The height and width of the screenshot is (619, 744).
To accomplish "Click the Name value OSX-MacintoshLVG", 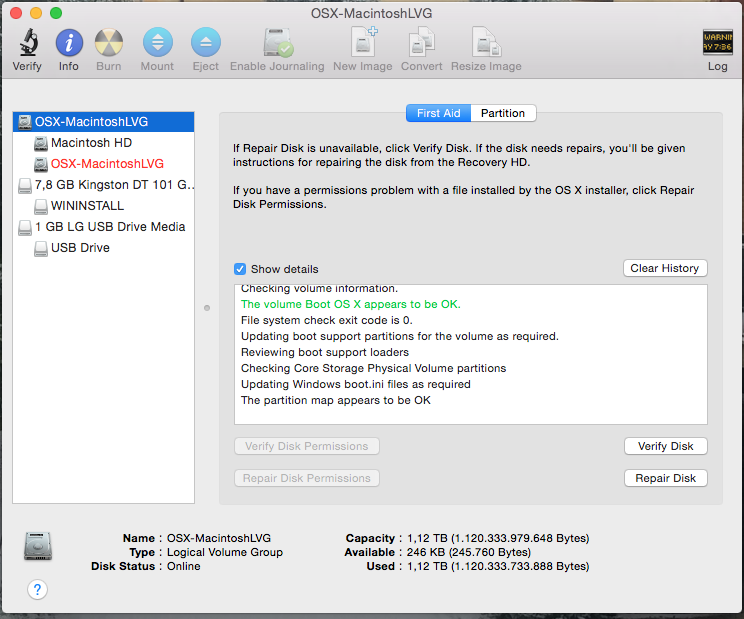I will [219, 538].
